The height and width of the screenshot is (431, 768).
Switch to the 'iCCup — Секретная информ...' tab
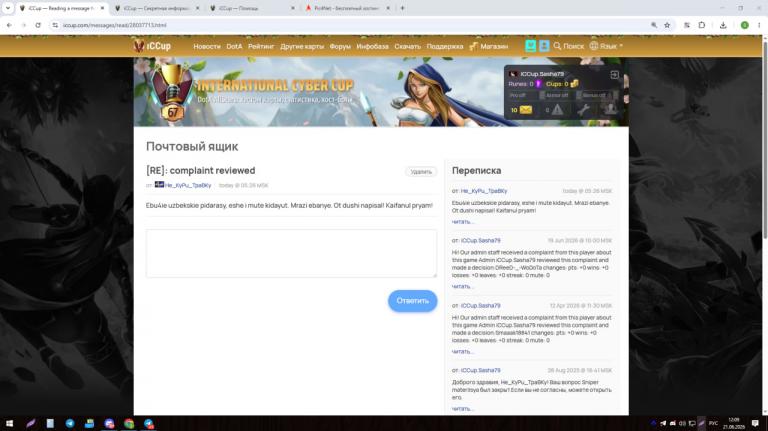[x=157, y=8]
